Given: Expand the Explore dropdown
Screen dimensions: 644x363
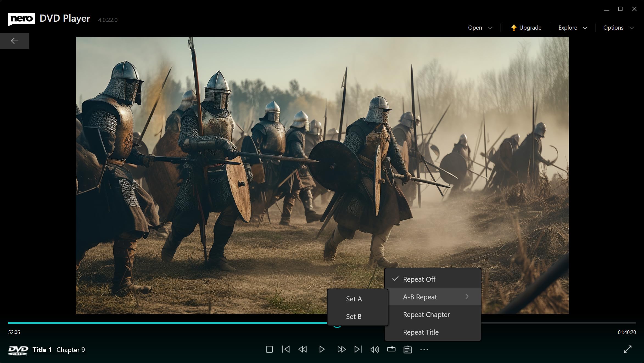Looking at the screenshot, I should point(573,28).
